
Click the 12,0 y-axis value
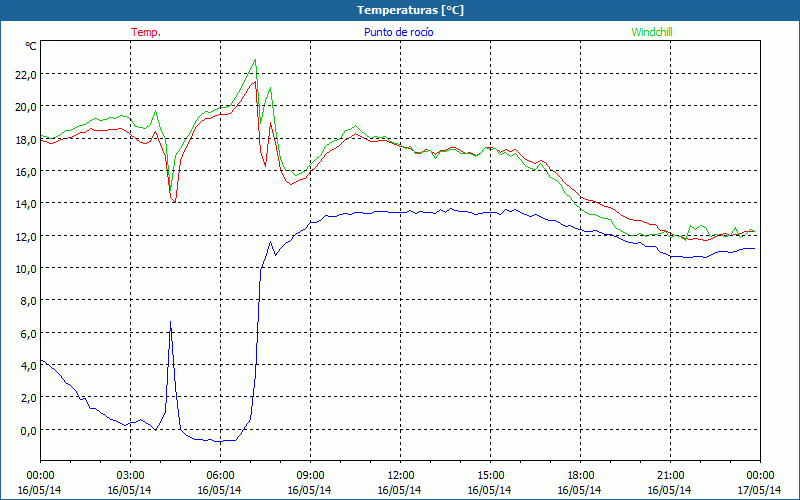click(x=27, y=236)
